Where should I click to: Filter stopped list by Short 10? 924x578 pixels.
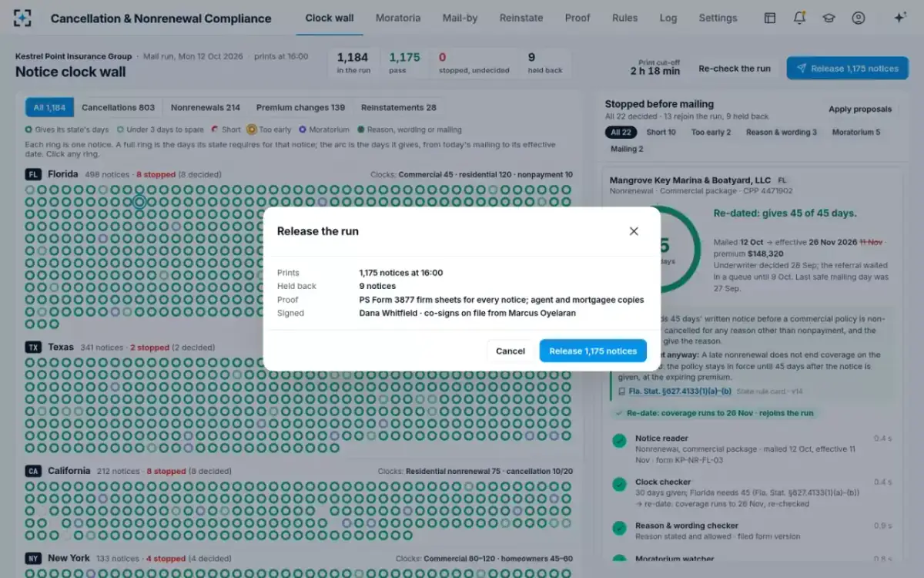[x=661, y=133]
